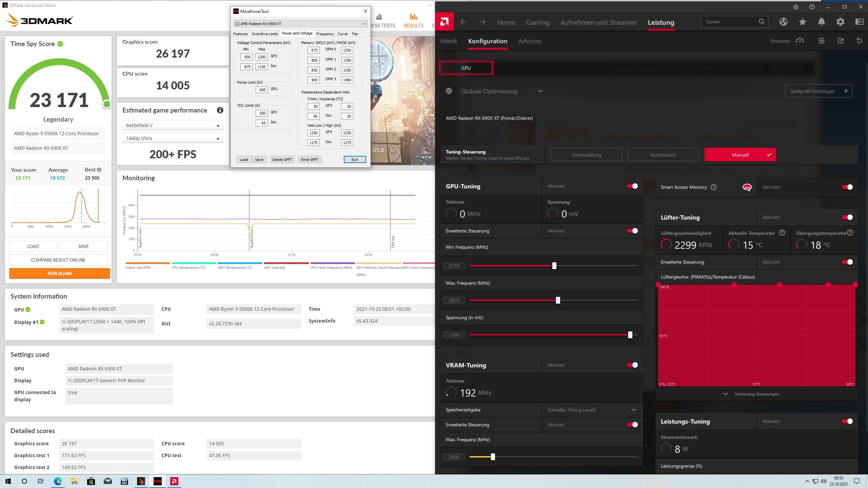Toggle Erweiterte Steuerung under Lüfter-Tuning
The image size is (868, 488).
(x=847, y=262)
